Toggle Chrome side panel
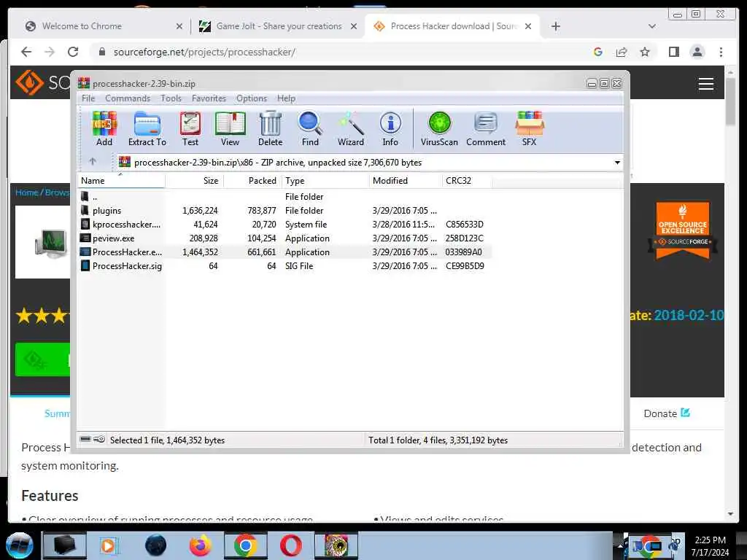 click(x=673, y=52)
